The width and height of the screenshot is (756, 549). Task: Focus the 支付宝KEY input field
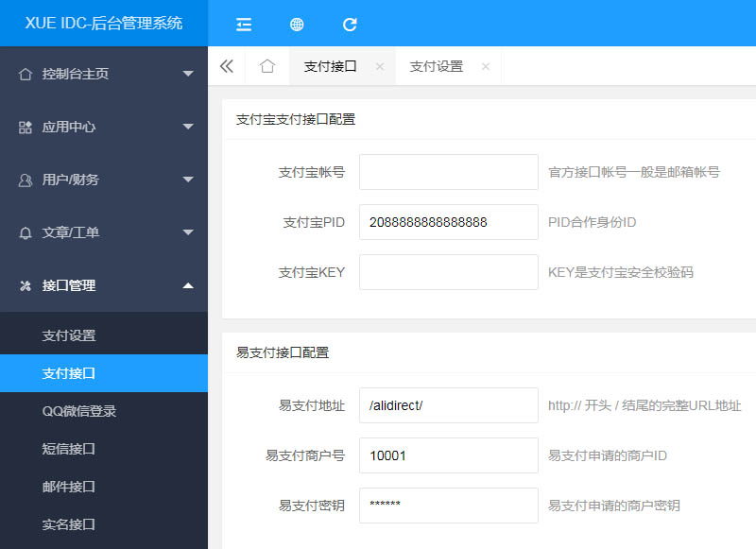click(x=448, y=272)
